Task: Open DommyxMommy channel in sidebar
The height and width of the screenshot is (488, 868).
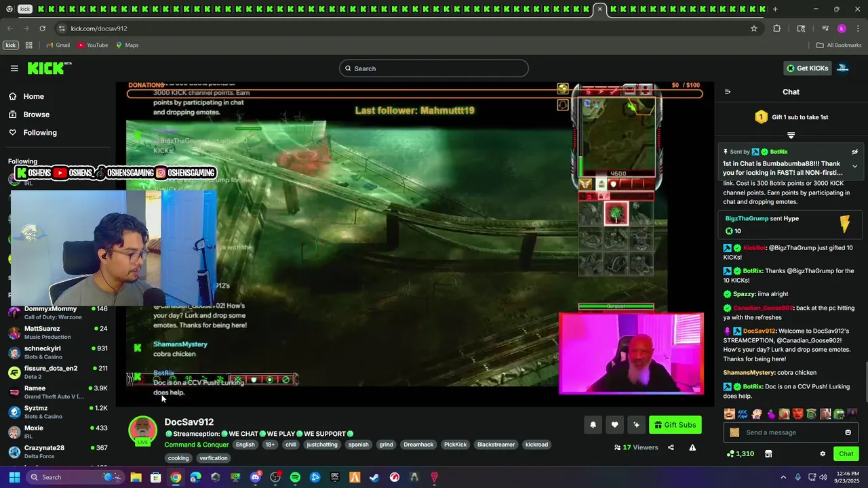Action: 58,312
